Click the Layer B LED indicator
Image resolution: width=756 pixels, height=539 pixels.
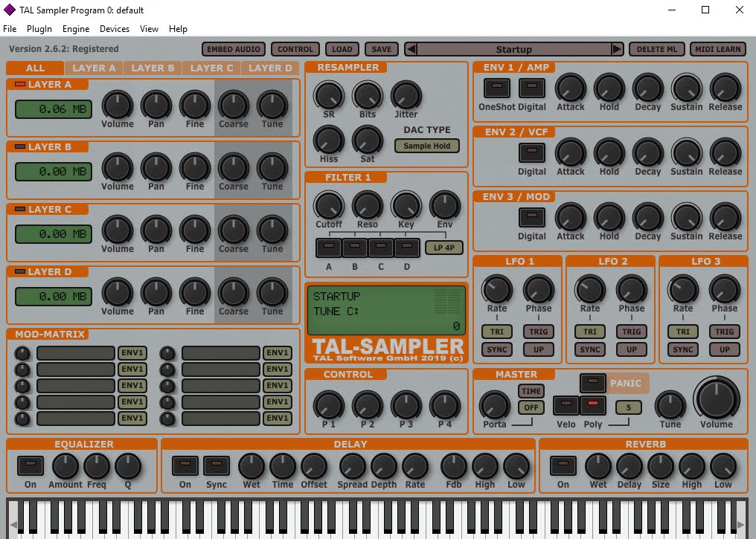[20, 146]
